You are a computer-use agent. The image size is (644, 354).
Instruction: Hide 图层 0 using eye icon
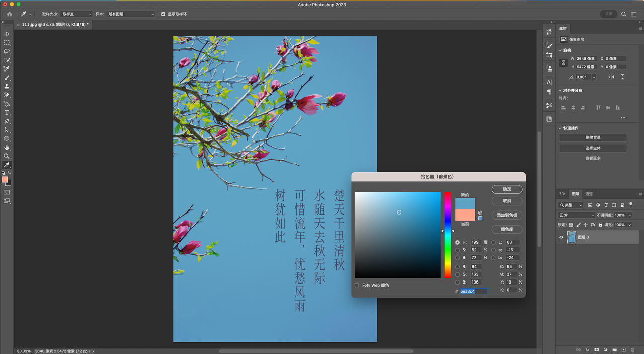[x=561, y=237]
